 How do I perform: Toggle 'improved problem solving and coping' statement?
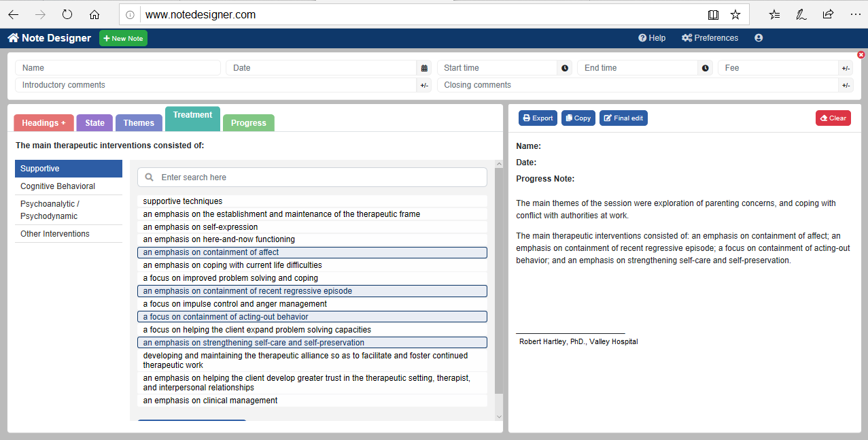312,278
